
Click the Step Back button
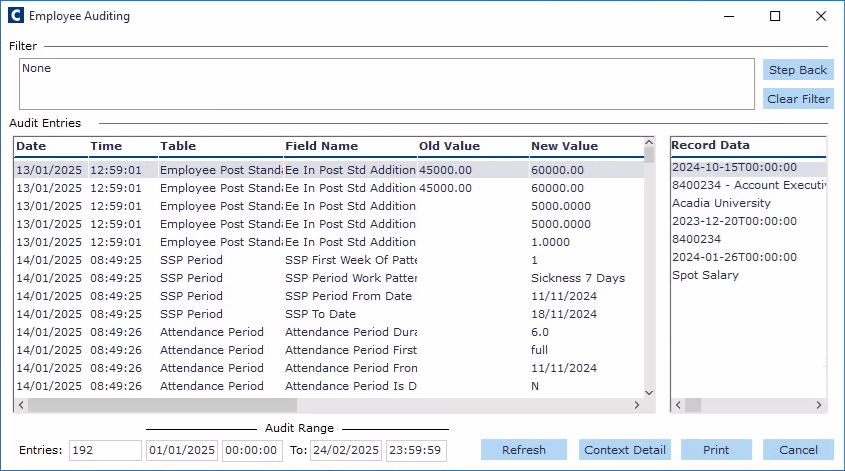coord(797,70)
